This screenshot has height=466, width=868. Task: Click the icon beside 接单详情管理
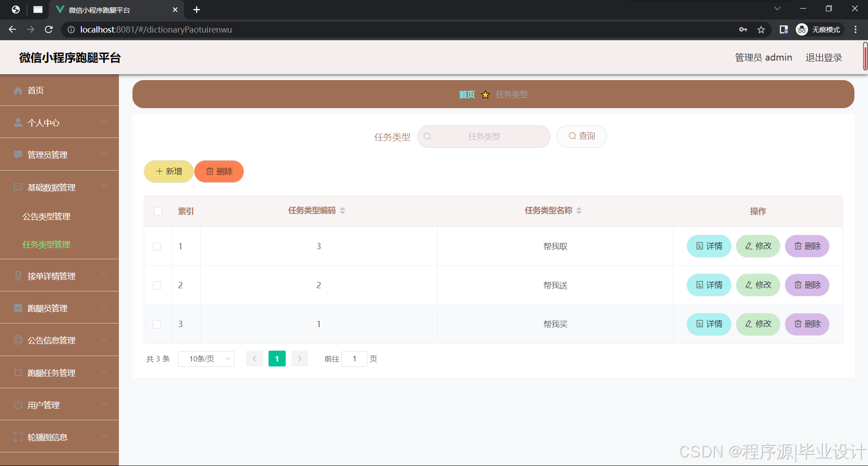[x=18, y=276]
